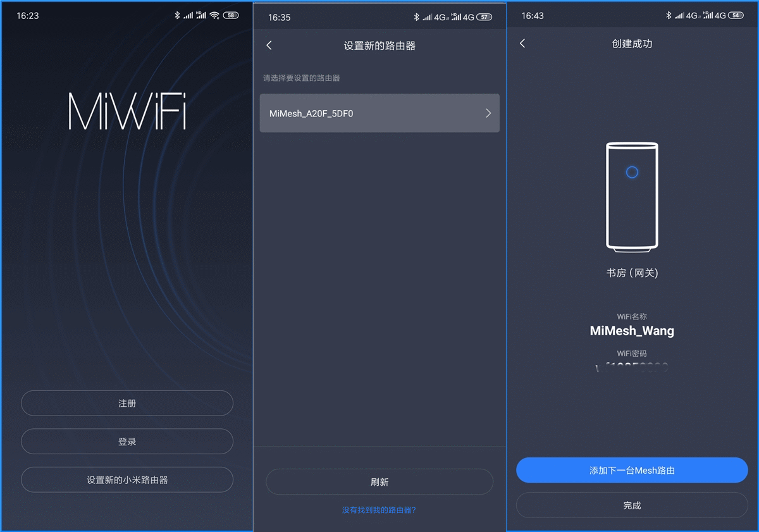Image resolution: width=759 pixels, height=532 pixels.
Task: Tap the back arrow on 创建成功 screen
Action: point(522,43)
